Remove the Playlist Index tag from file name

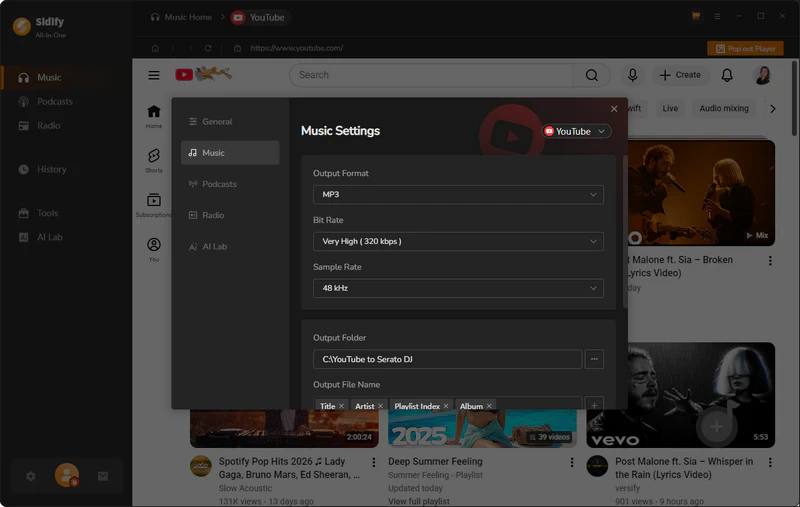pyautogui.click(x=445, y=406)
